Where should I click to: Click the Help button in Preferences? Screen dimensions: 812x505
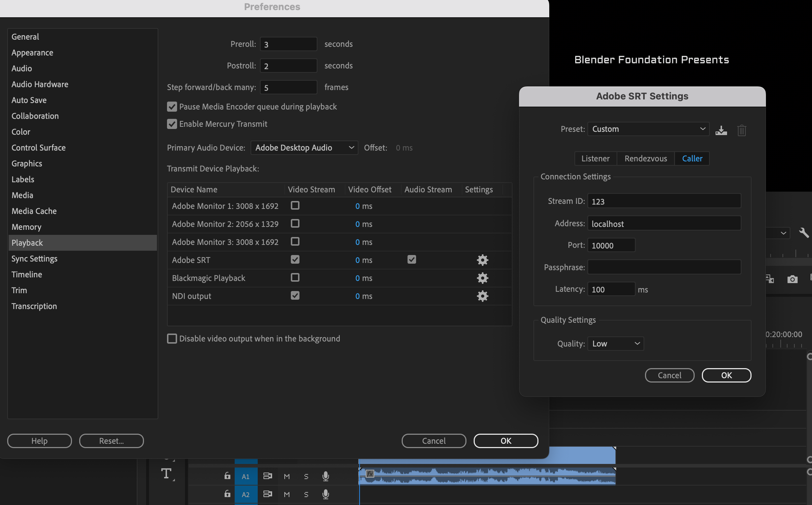coord(39,441)
